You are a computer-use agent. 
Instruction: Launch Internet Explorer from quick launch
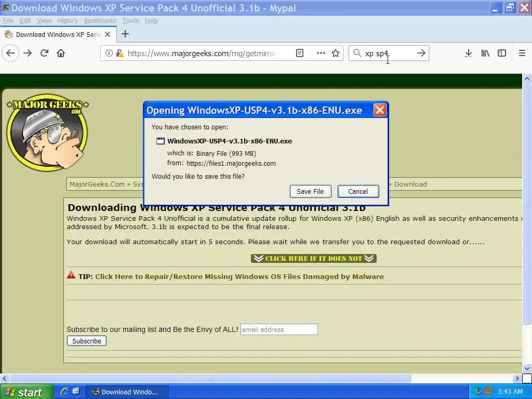64,391
